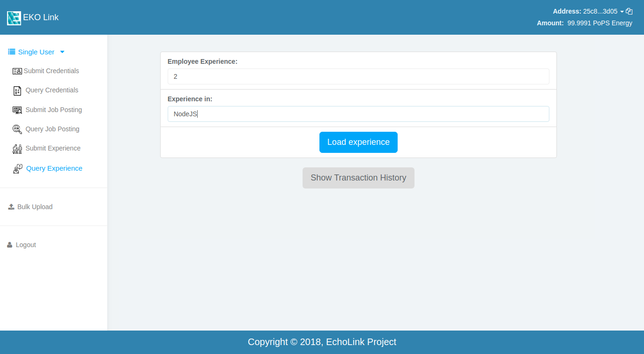644x354 pixels.
Task: Go to Submit Job Posting
Action: (x=54, y=110)
